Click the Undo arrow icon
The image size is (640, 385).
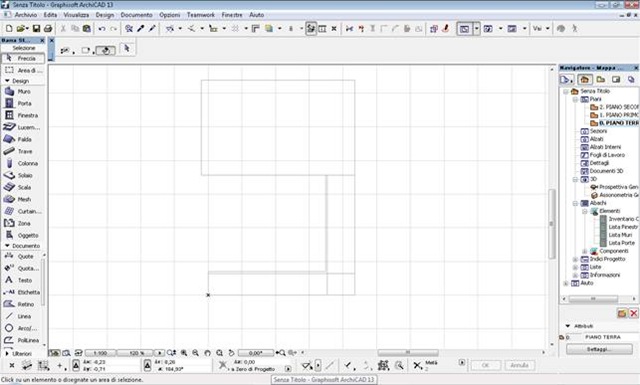click(102, 29)
